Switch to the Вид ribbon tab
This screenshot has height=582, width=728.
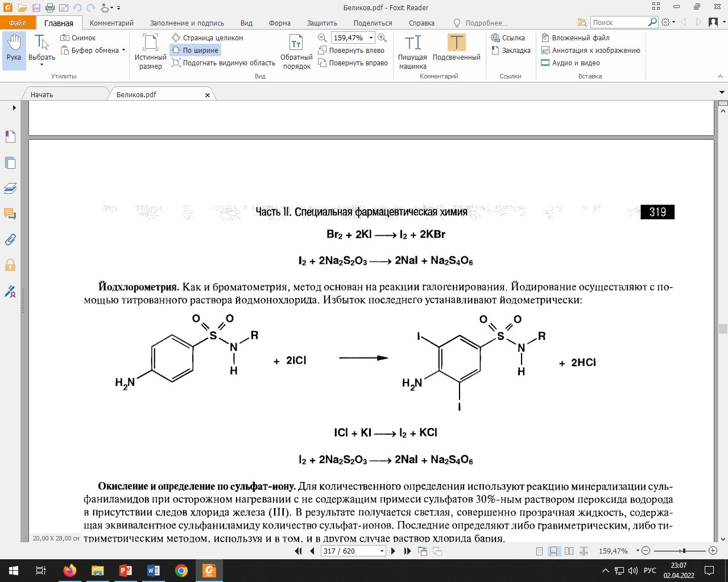pyautogui.click(x=246, y=23)
